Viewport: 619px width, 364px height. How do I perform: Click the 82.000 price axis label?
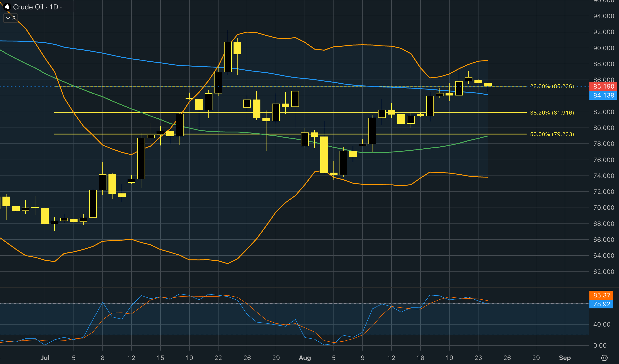click(604, 112)
